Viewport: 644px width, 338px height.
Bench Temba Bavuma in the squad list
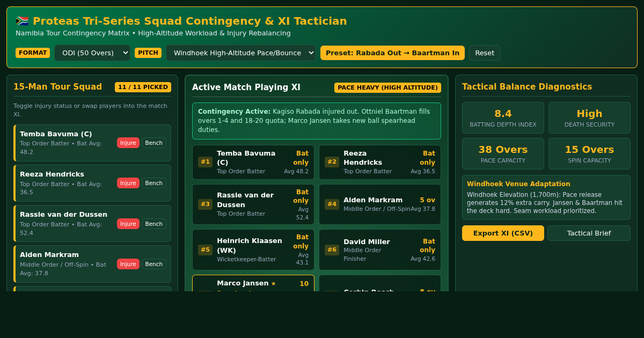154,143
